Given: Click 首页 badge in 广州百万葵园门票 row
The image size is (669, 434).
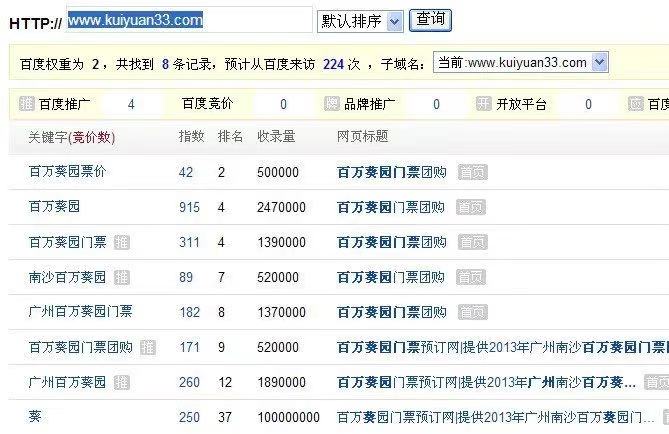Looking at the screenshot, I should click(x=472, y=312).
